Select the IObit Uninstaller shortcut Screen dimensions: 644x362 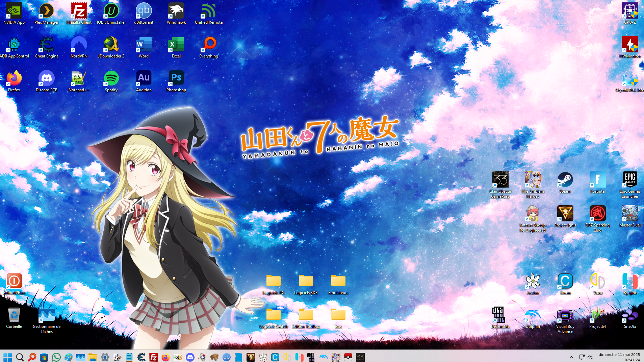click(111, 14)
